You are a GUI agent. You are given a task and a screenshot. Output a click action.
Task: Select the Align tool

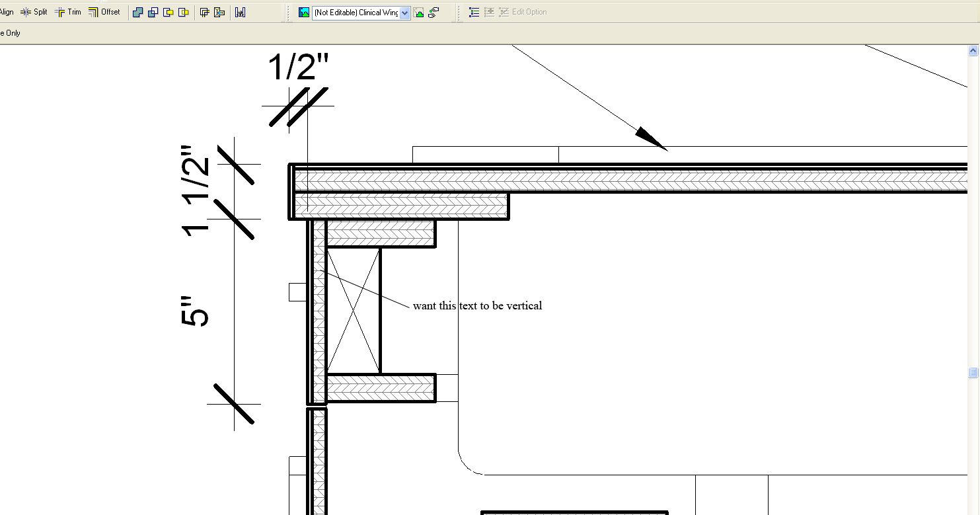tap(6, 12)
